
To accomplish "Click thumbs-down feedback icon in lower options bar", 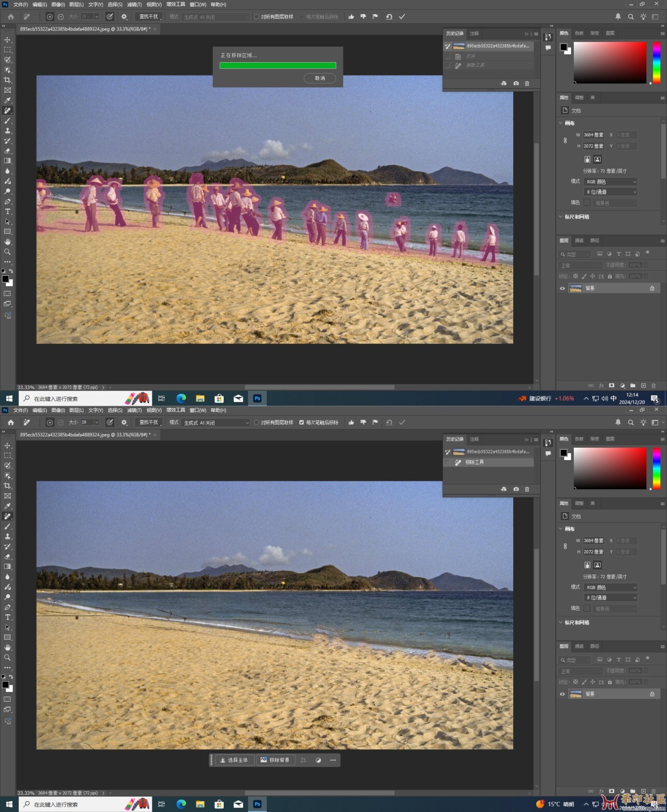I will pos(363,422).
